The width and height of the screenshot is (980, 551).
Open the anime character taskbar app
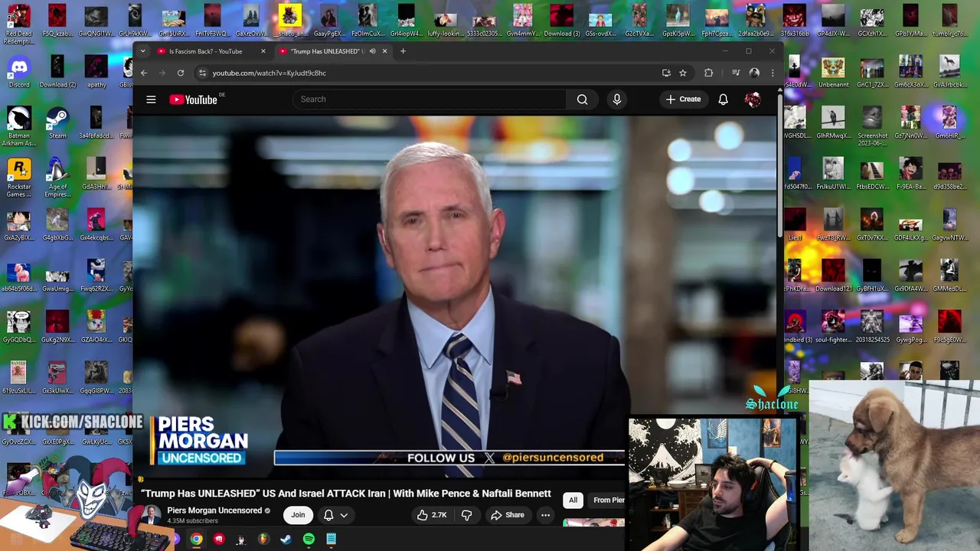coord(240,540)
